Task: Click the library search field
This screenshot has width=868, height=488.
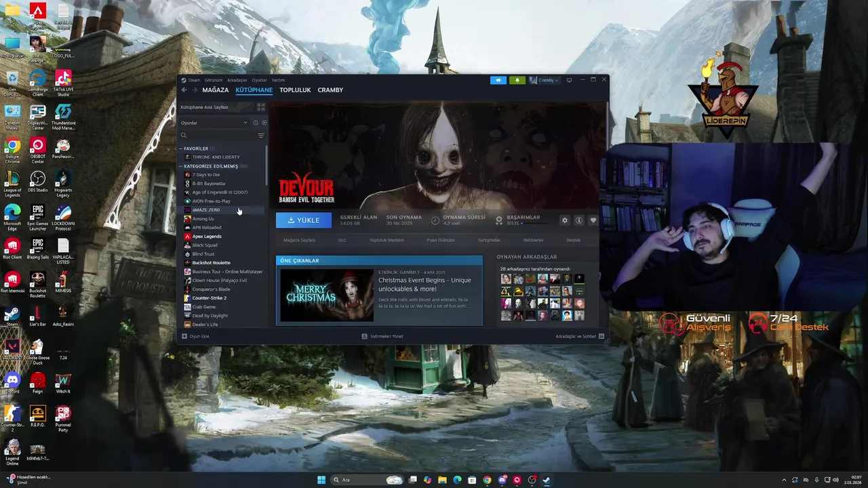Action: (x=218, y=136)
